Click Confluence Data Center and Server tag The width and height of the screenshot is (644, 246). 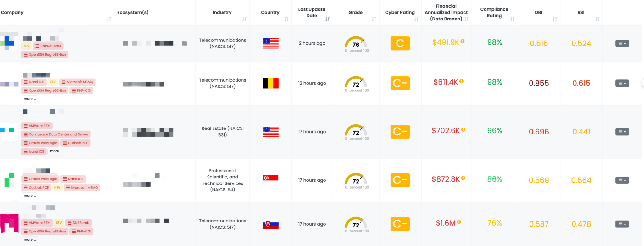(56, 134)
